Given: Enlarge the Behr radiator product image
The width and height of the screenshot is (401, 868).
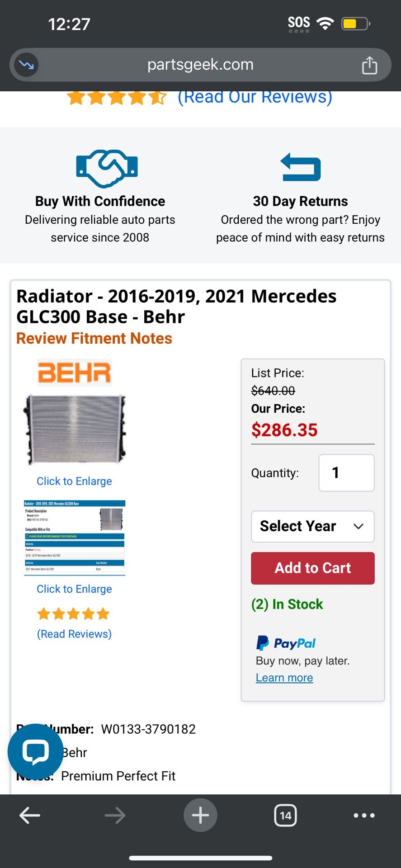Looking at the screenshot, I should click(x=75, y=429).
